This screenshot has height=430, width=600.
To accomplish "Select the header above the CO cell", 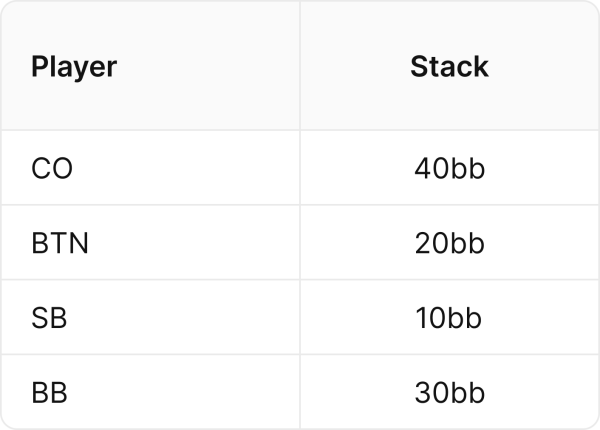I will tap(74, 67).
